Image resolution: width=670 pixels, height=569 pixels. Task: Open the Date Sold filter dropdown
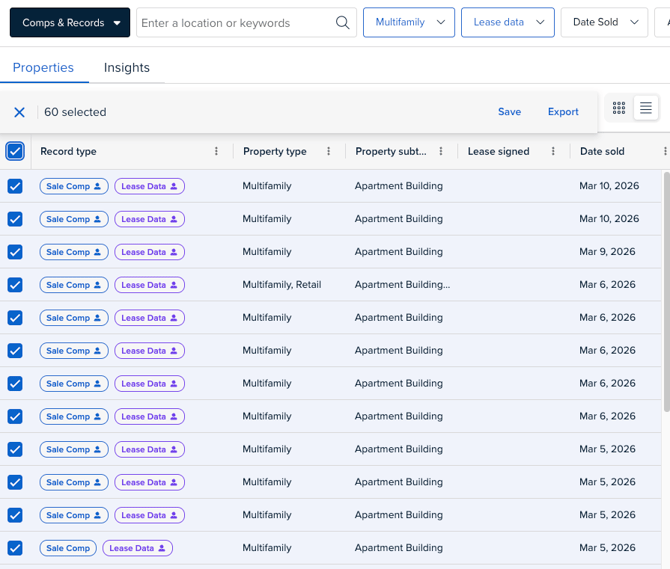[604, 23]
